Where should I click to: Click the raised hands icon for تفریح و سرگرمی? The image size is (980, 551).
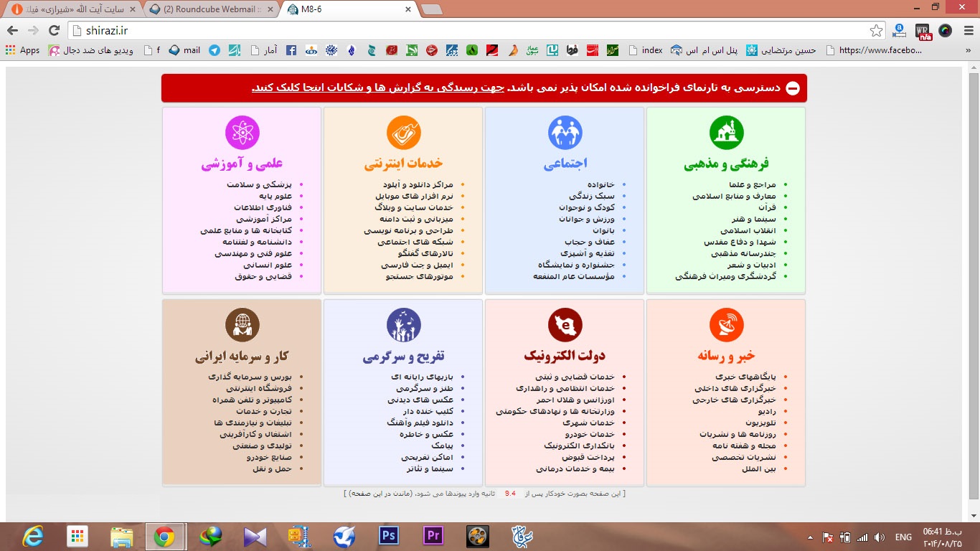(x=403, y=325)
